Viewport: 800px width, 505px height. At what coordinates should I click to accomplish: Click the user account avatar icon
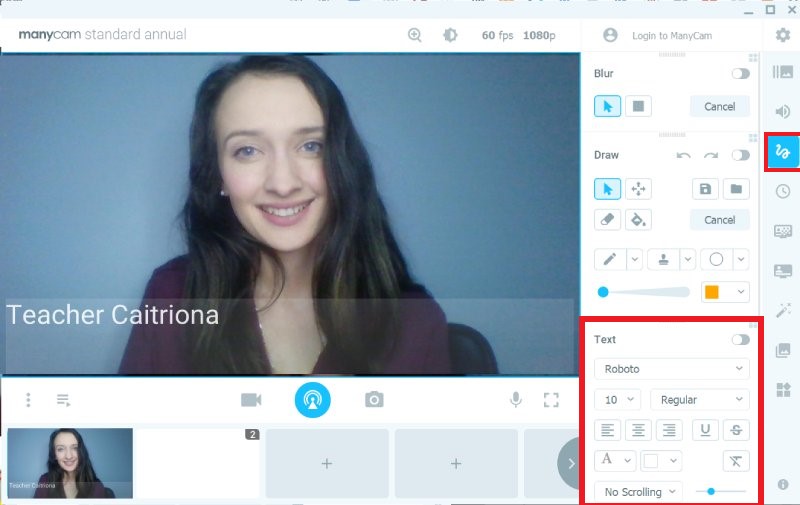(x=610, y=35)
